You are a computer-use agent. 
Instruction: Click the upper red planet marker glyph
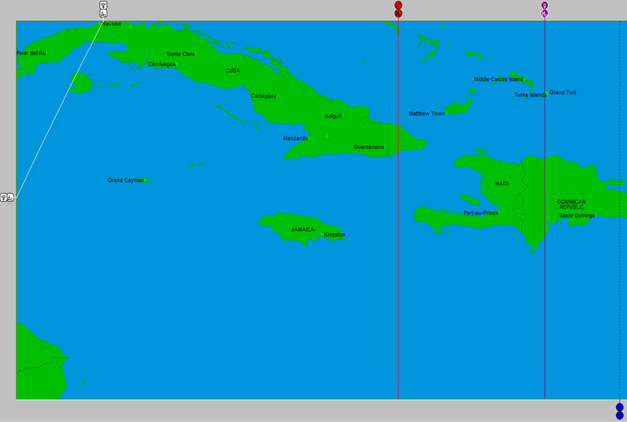pyautogui.click(x=398, y=5)
